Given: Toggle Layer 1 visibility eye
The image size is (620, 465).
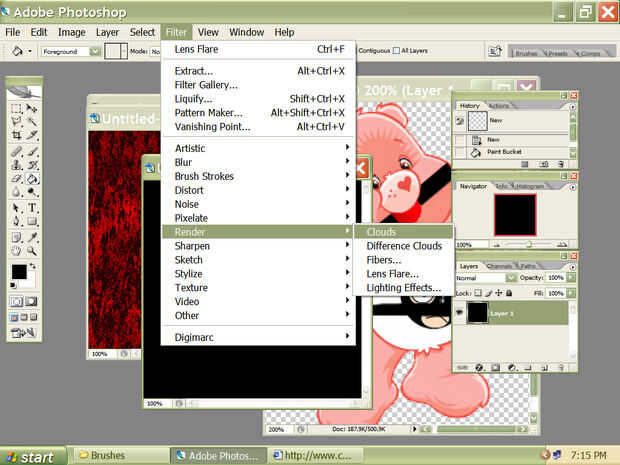Looking at the screenshot, I should point(459,313).
